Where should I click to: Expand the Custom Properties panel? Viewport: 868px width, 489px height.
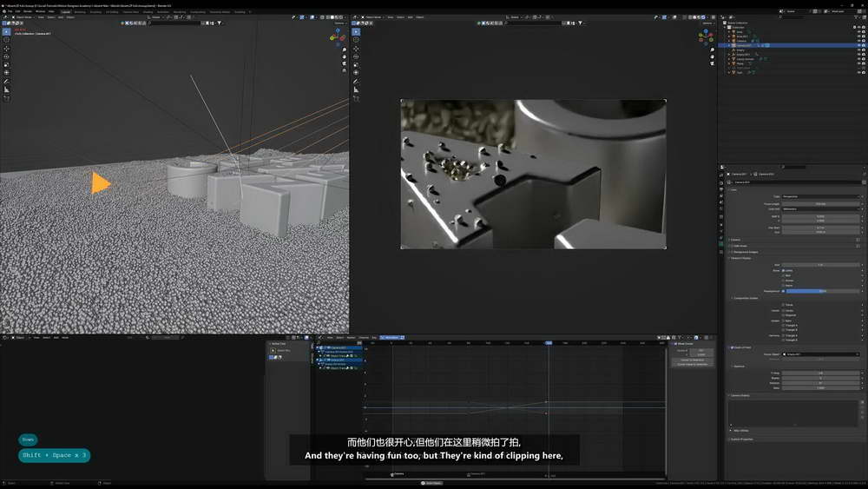coord(740,439)
